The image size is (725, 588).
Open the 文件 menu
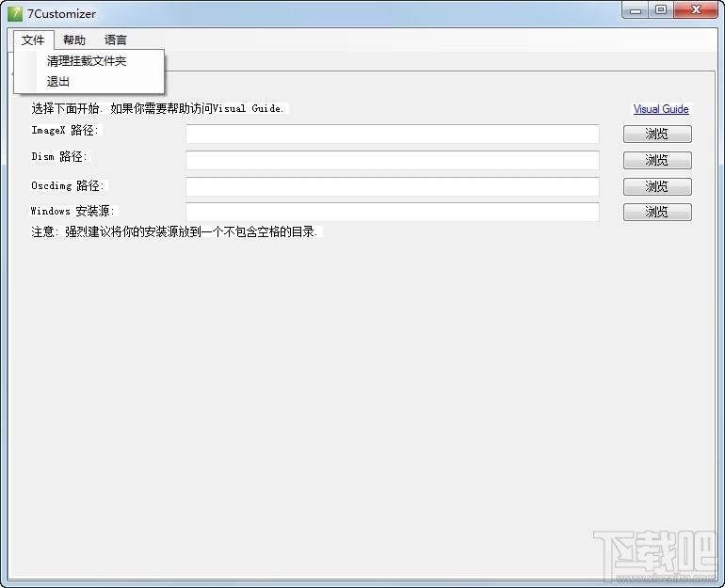33,40
